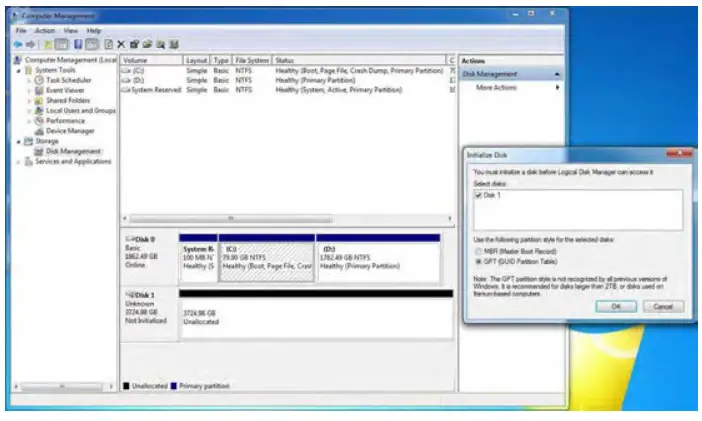Select the 3724.98 GB Unallocated space block

(x=316, y=314)
